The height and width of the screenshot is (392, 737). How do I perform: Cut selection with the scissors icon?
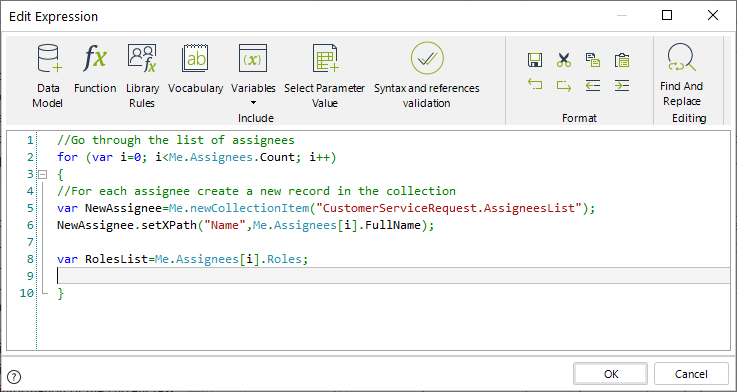(564, 60)
